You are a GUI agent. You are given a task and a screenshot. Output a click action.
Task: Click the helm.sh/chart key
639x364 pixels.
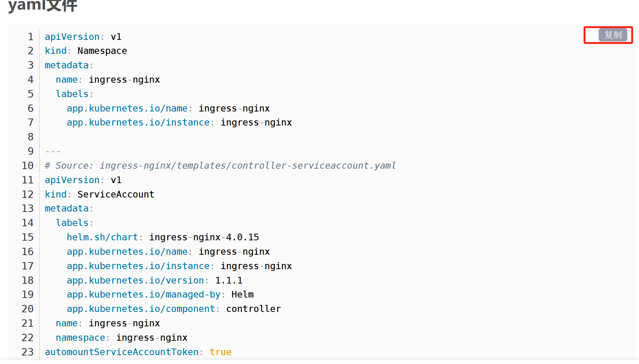click(x=102, y=237)
